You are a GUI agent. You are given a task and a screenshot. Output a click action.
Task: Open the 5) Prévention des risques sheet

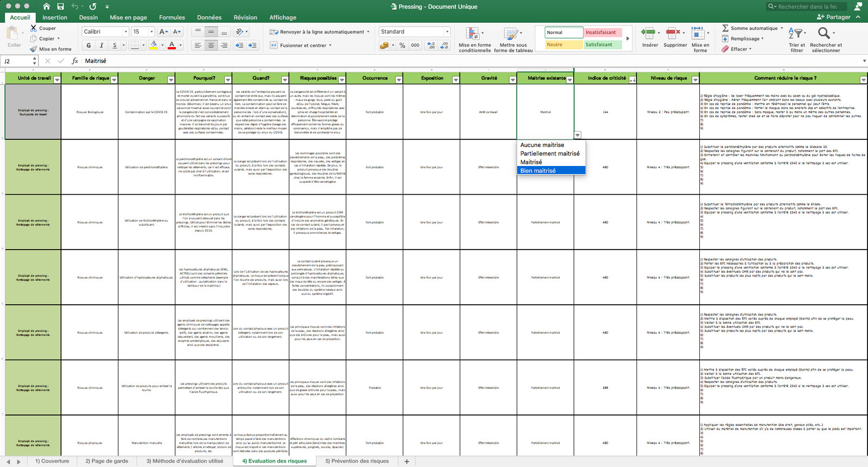(357, 461)
